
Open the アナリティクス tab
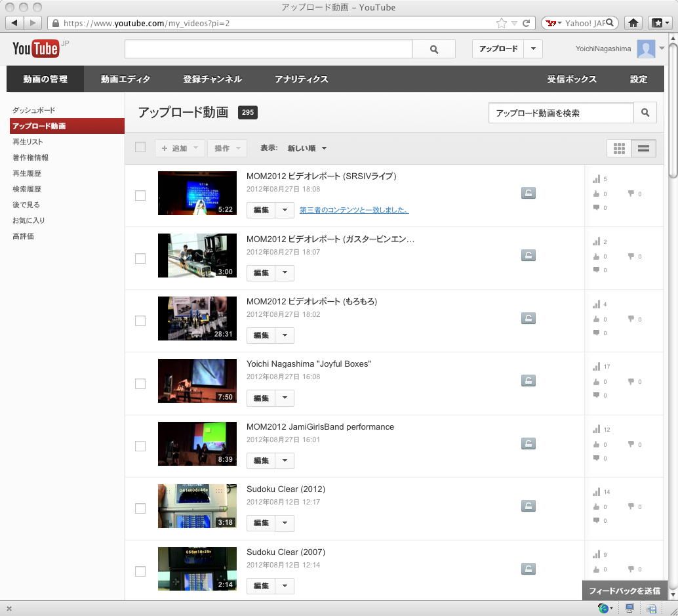point(302,79)
